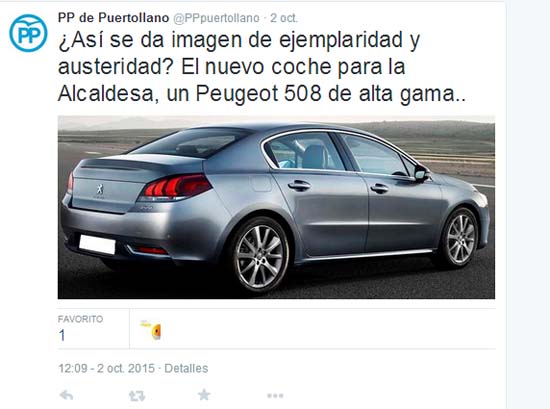Open the avatar of the user who favorited
550x409 pixels.
(x=151, y=330)
